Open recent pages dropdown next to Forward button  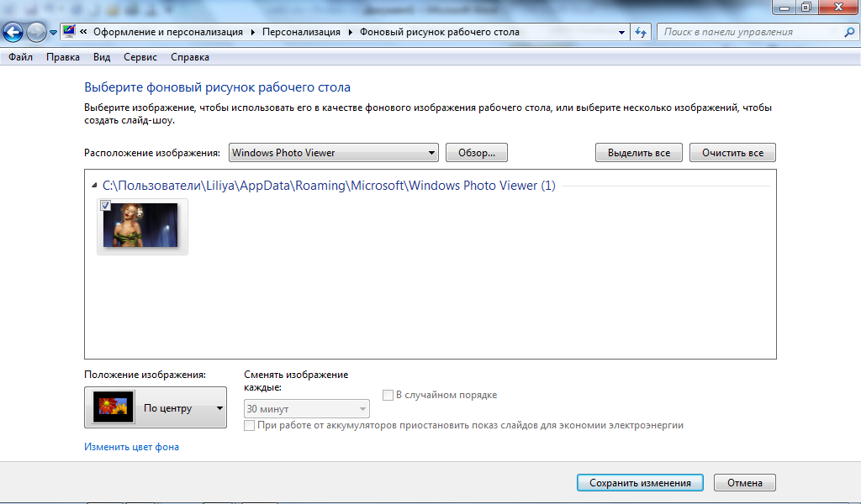(x=53, y=33)
